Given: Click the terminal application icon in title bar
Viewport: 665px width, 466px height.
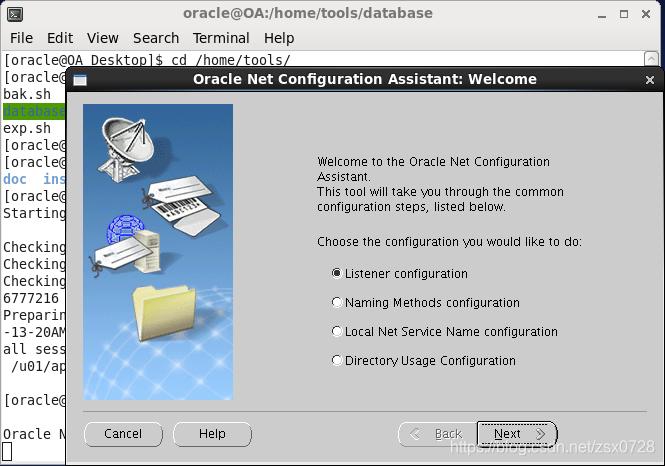Looking at the screenshot, I should click(15, 14).
